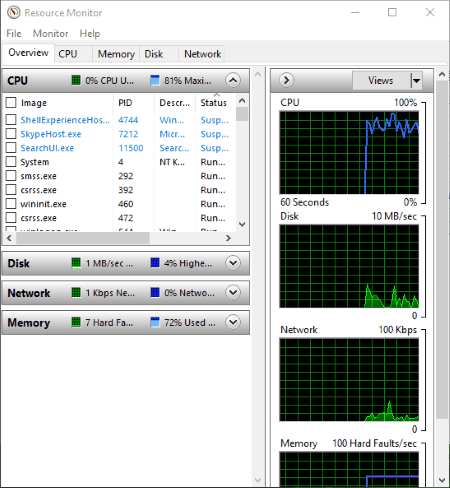Click the green Hard Faults indicator square
This screenshot has height=488, width=450.
(76, 322)
